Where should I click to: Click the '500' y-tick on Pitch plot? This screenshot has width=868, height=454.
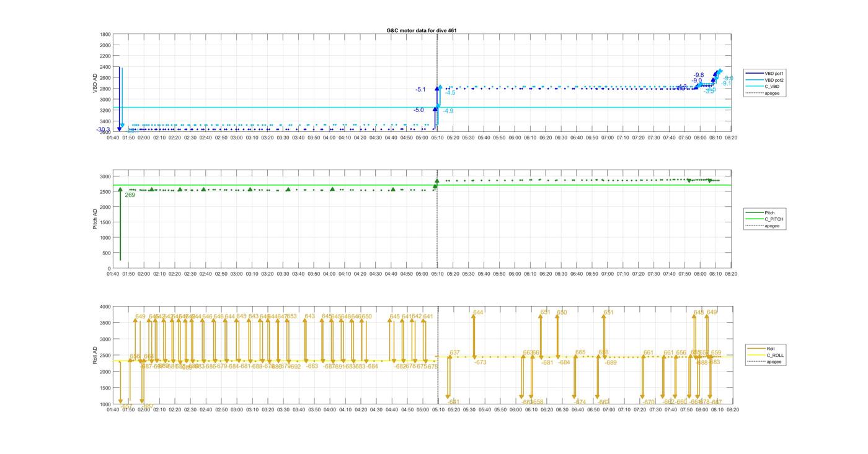click(107, 253)
